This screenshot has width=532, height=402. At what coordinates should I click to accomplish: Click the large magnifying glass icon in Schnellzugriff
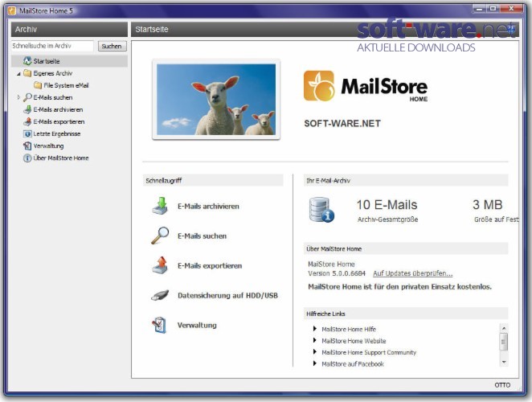(160, 236)
